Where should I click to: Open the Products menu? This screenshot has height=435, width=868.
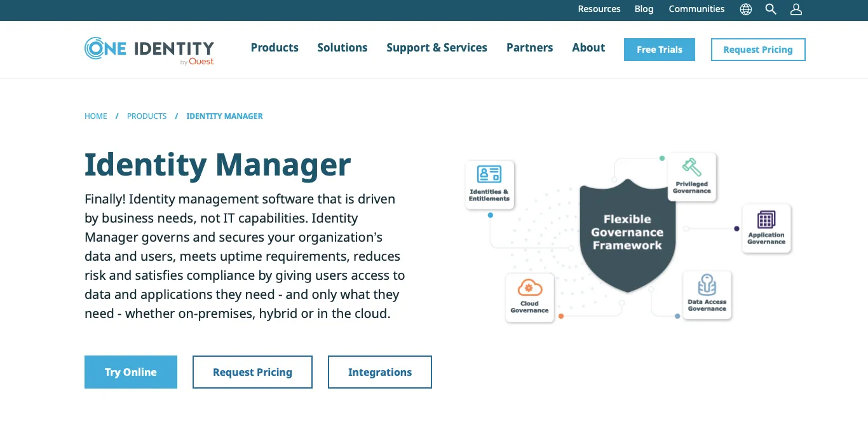(x=275, y=48)
